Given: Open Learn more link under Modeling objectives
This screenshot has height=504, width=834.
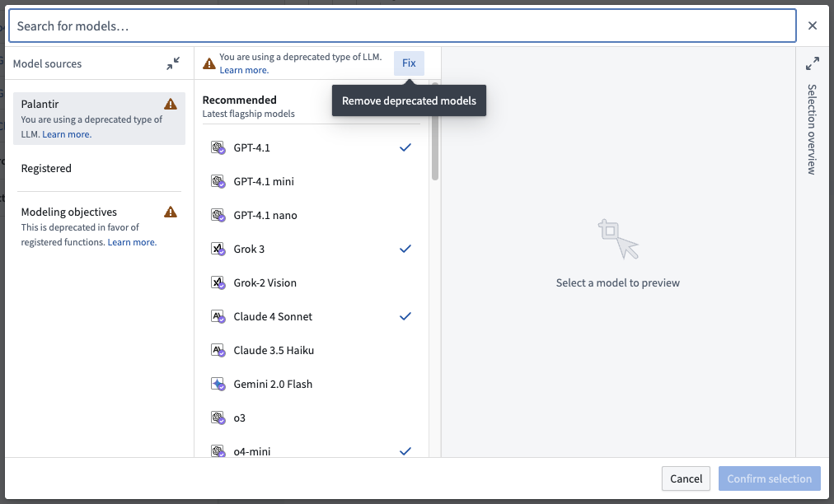Looking at the screenshot, I should coord(132,242).
